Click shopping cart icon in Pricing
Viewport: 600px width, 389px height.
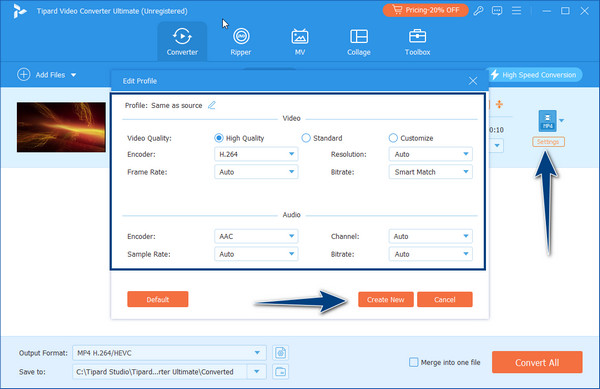coord(397,10)
